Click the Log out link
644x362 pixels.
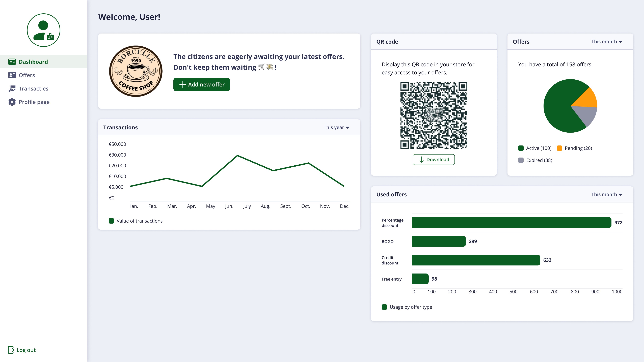pyautogui.click(x=26, y=350)
